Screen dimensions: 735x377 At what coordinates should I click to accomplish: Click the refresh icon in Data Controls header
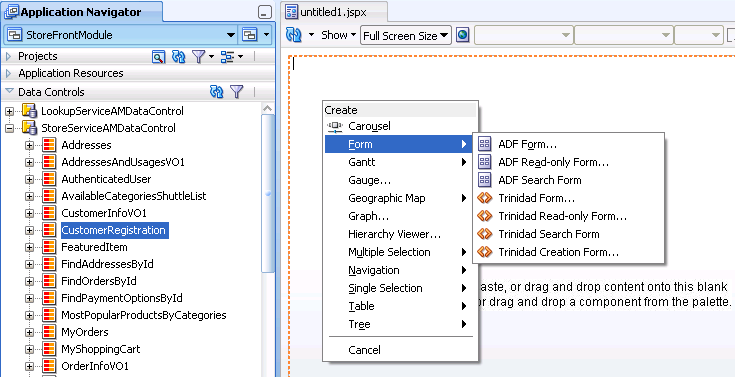pyautogui.click(x=217, y=92)
